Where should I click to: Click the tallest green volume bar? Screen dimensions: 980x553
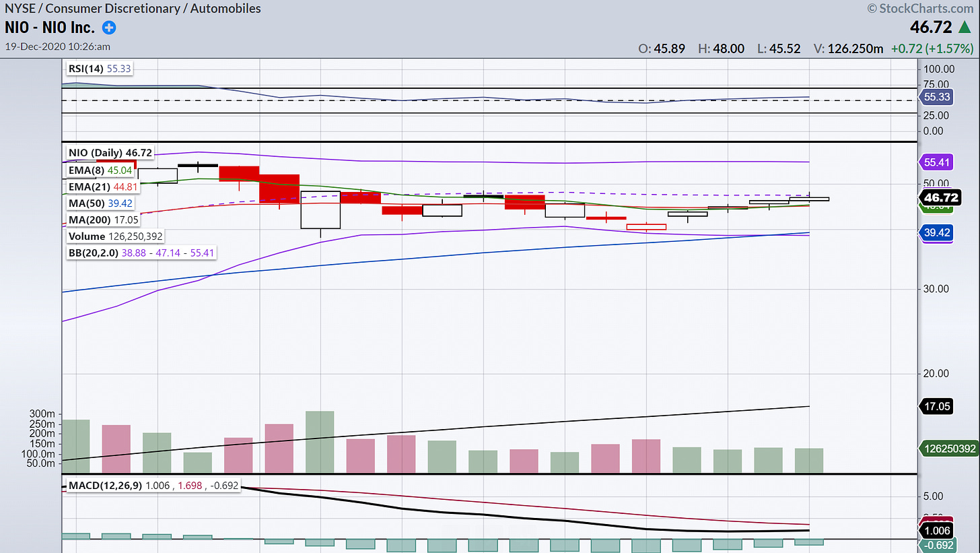pyautogui.click(x=320, y=441)
